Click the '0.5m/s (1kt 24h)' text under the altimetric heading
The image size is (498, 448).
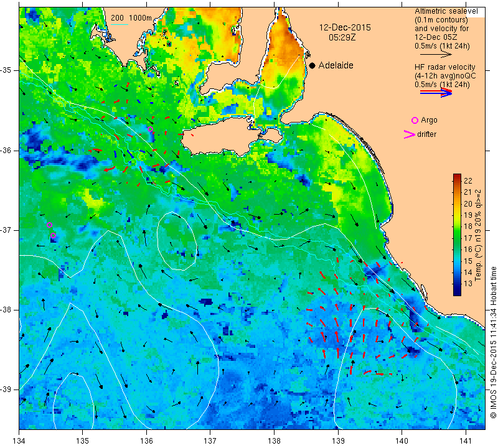(442, 46)
